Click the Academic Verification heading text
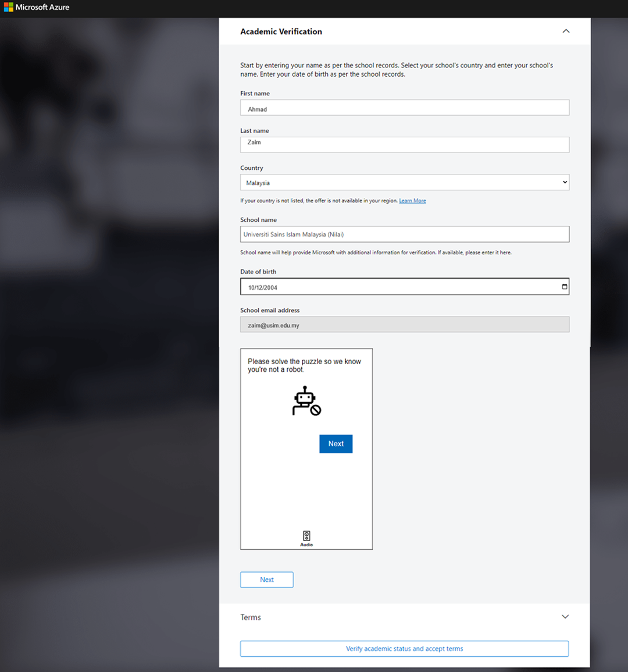 point(281,32)
